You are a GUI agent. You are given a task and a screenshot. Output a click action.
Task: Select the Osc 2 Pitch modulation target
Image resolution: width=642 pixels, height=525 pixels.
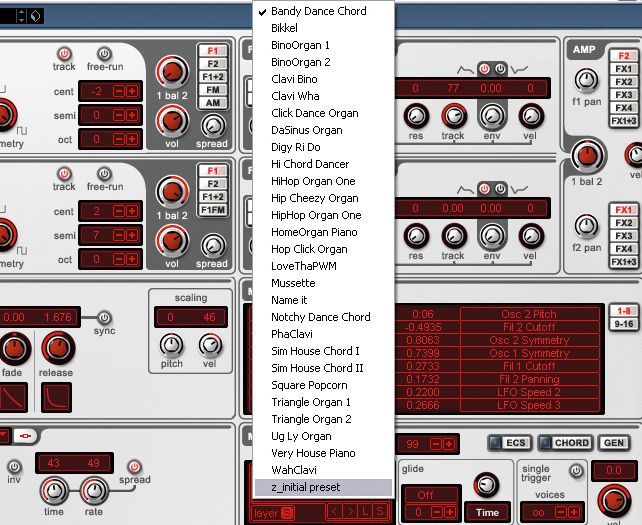529,314
